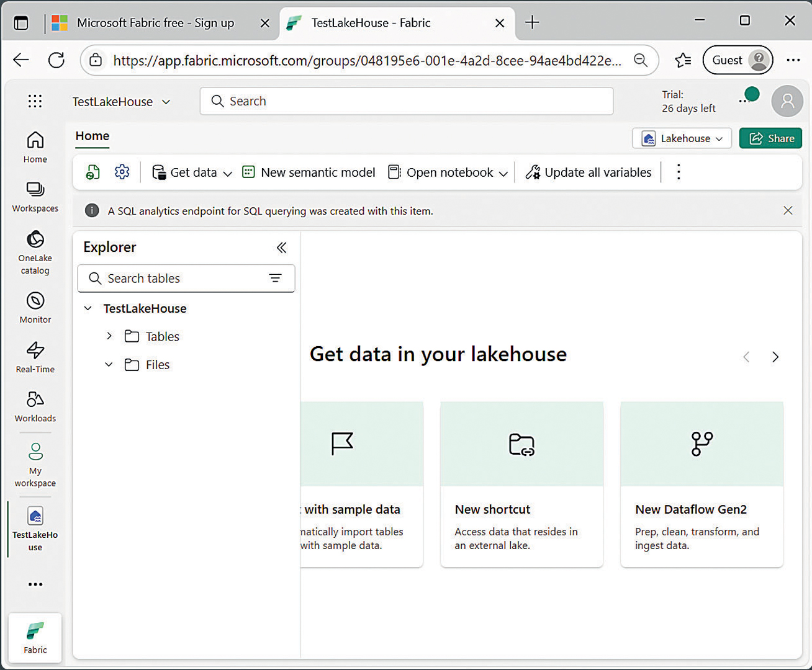Click the user account avatar

pyautogui.click(x=787, y=101)
